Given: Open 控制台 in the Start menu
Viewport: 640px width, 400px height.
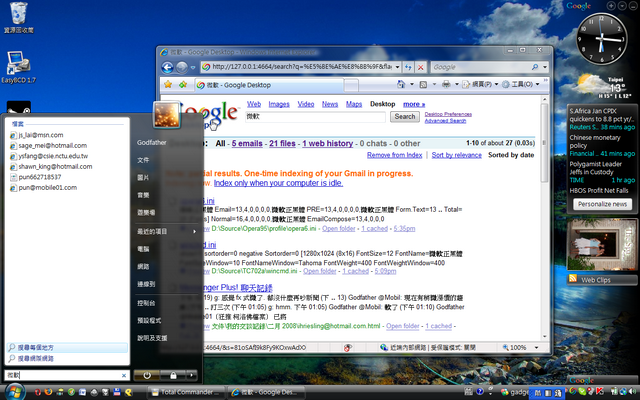Looking at the screenshot, I should coord(146,303).
